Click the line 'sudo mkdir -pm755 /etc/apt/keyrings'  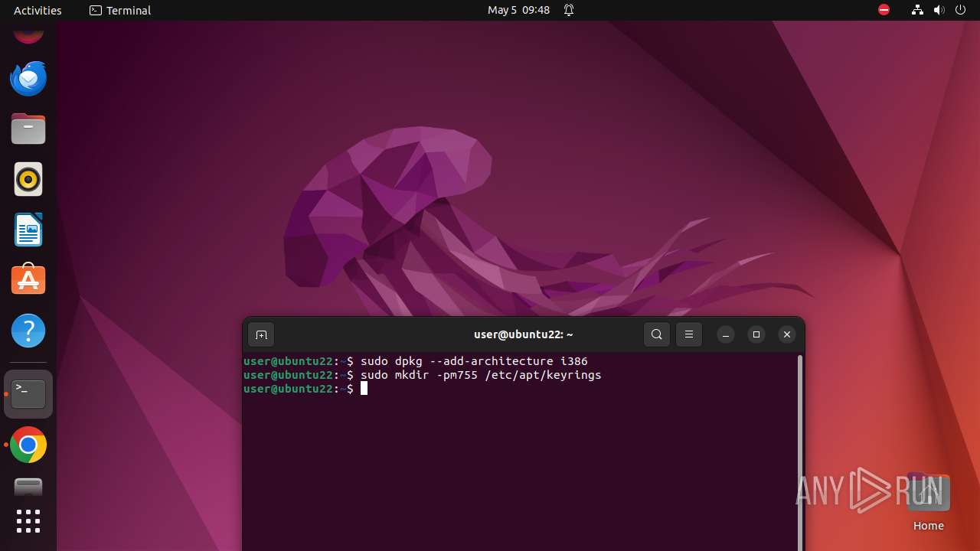tap(481, 375)
